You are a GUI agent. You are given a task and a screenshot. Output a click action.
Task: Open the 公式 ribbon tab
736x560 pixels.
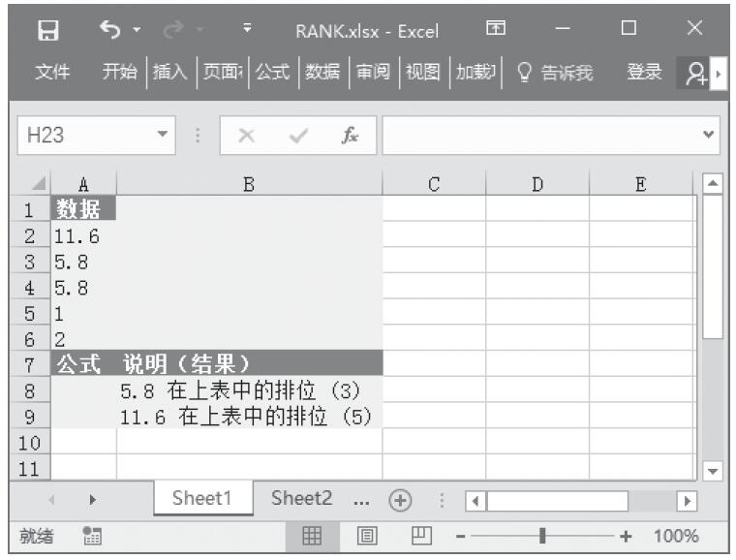pos(276,73)
